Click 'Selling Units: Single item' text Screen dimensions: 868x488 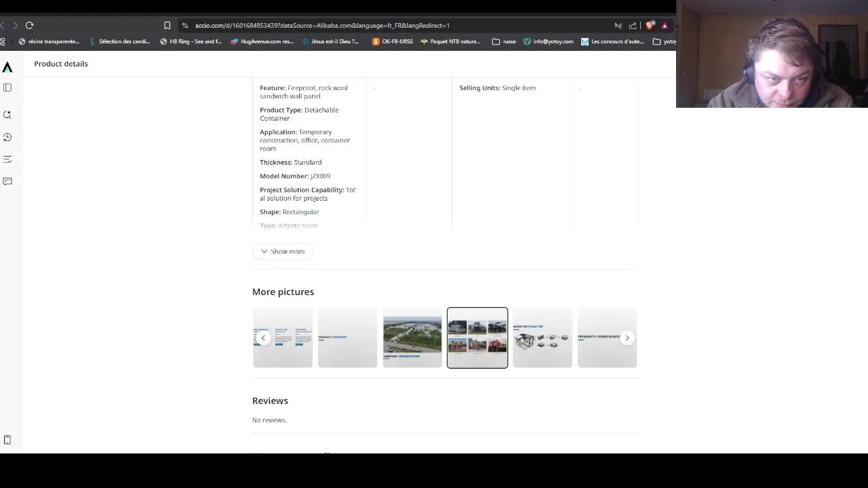click(497, 88)
